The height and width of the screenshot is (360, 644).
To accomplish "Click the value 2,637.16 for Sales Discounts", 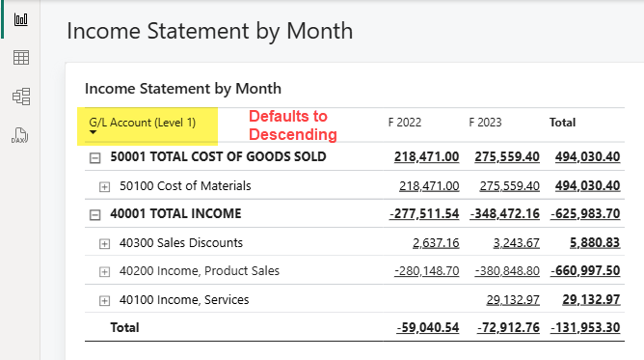I will coord(436,243).
